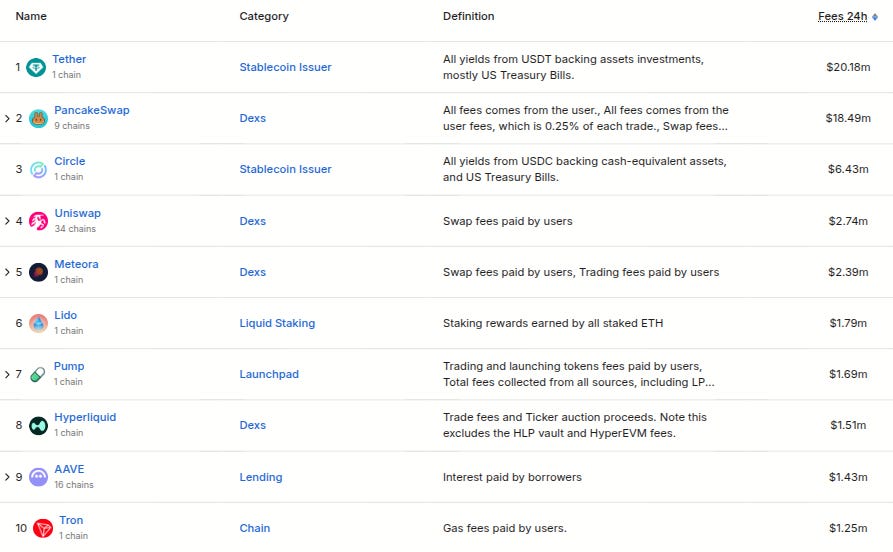Image resolution: width=893 pixels, height=552 pixels.
Task: Click the Lido logo icon
Action: 38,324
